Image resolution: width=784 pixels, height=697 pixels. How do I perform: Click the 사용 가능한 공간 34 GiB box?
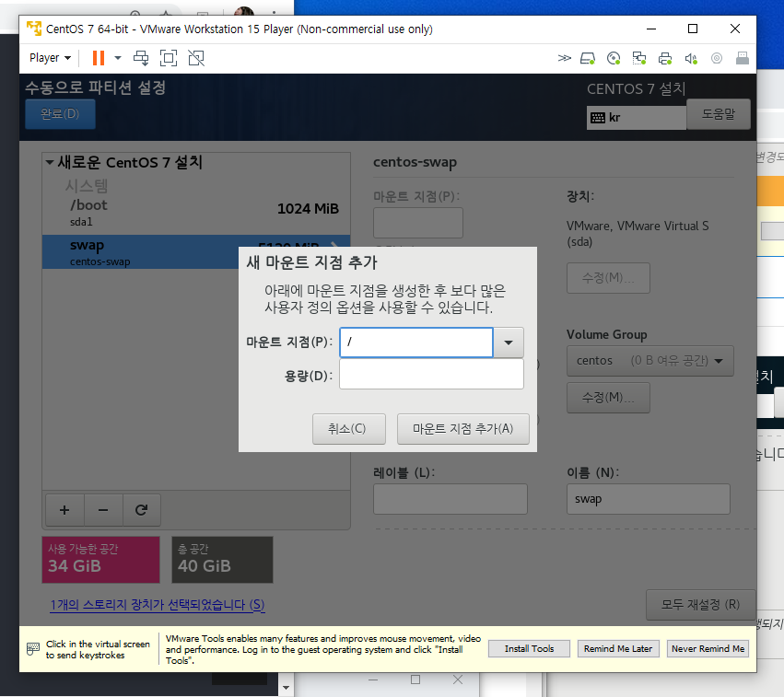(x=101, y=560)
